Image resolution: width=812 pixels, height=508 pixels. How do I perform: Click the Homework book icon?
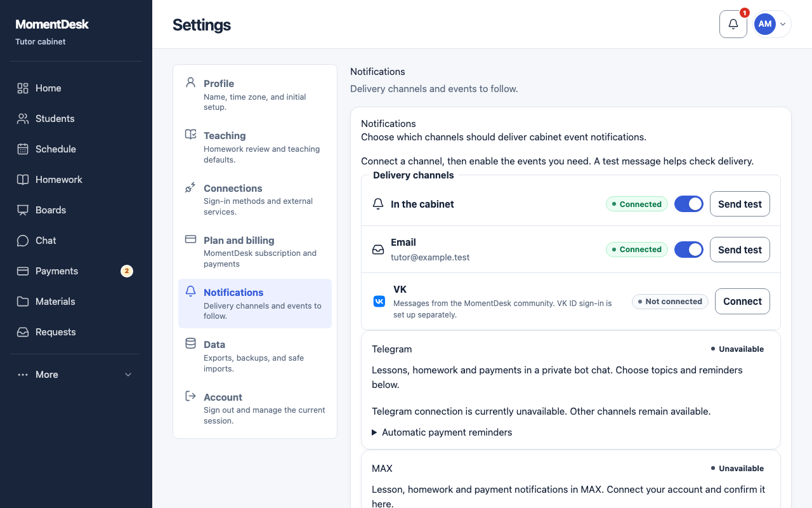23,180
